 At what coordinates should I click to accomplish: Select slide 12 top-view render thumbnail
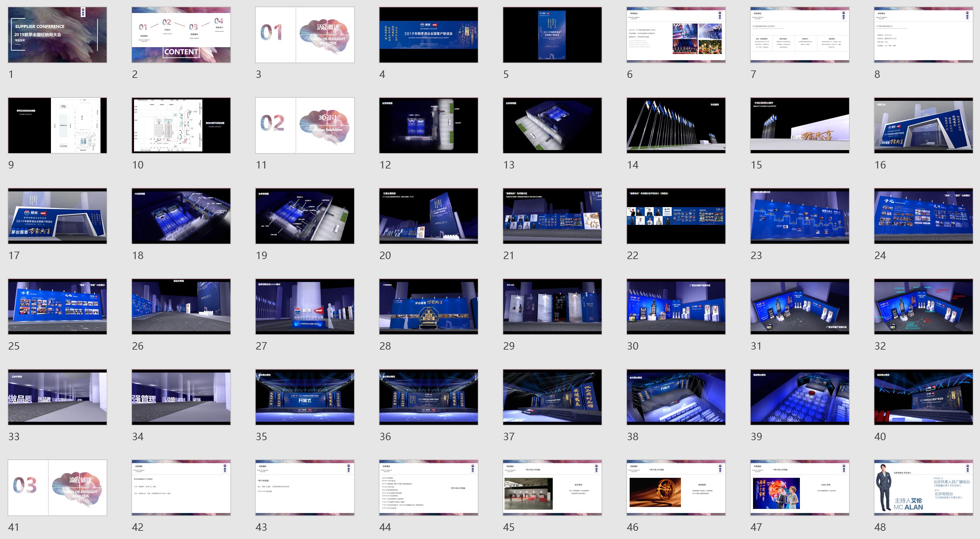point(428,125)
